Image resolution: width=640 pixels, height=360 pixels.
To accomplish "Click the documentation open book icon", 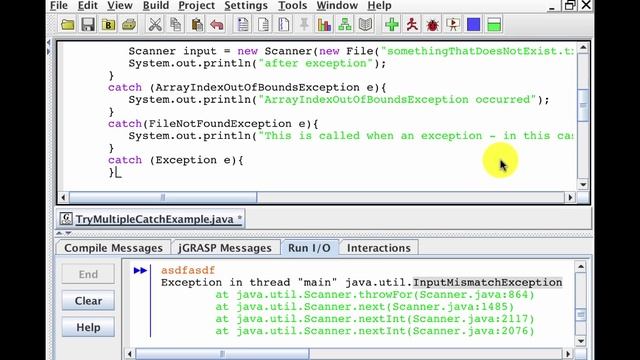I will pyautogui.click(x=365, y=25).
